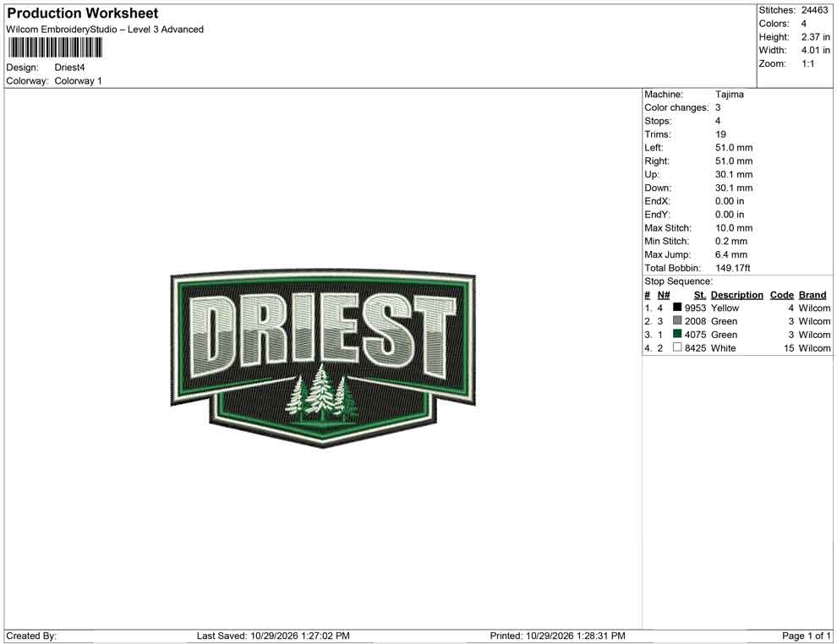This screenshot has height=644, width=837.
Task: Click the Stitches value 24463
Action: pos(814,10)
